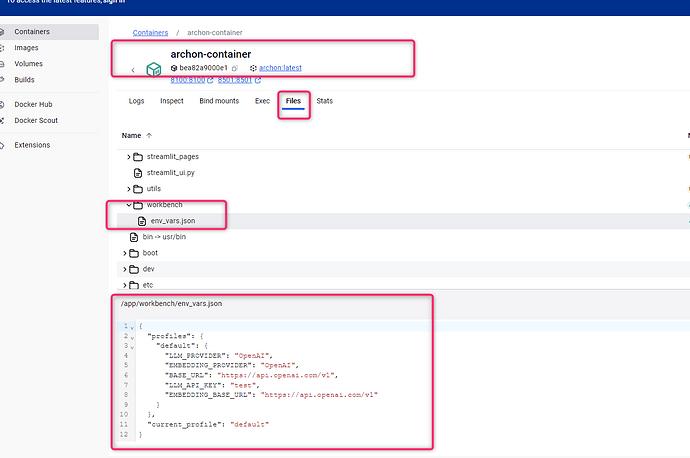Image resolution: width=690 pixels, height=458 pixels.
Task: Click the streamlit_ui.py file icon
Action: tap(138, 173)
